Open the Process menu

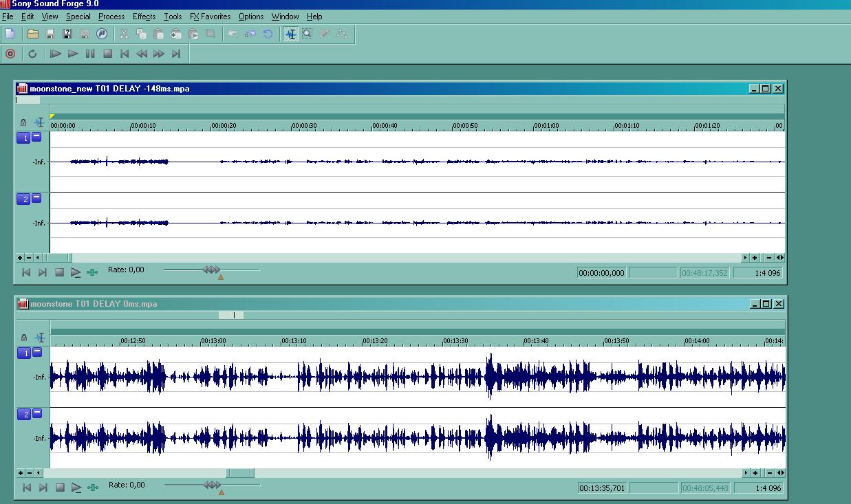(111, 17)
